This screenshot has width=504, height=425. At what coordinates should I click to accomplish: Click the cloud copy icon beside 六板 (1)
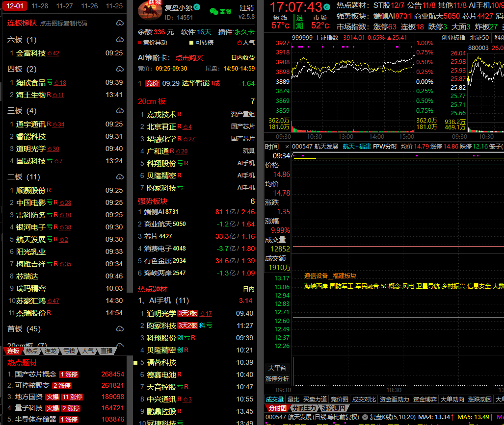point(120,40)
